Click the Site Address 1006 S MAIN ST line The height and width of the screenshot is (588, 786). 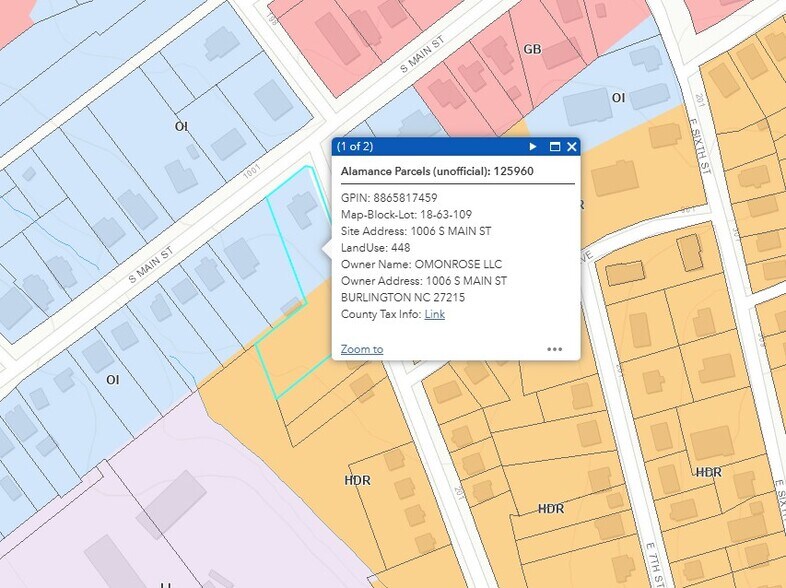pyautogui.click(x=416, y=231)
